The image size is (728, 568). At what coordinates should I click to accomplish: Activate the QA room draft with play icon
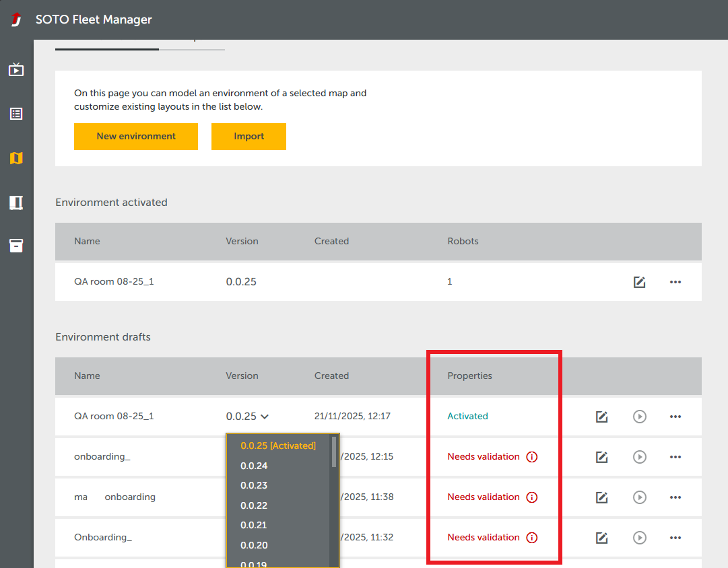pos(639,417)
